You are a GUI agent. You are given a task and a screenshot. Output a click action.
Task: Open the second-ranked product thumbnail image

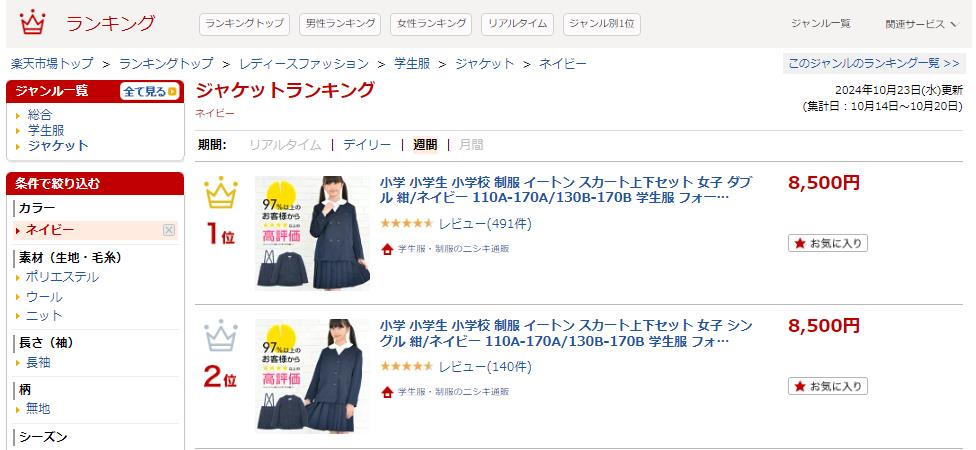click(312, 375)
